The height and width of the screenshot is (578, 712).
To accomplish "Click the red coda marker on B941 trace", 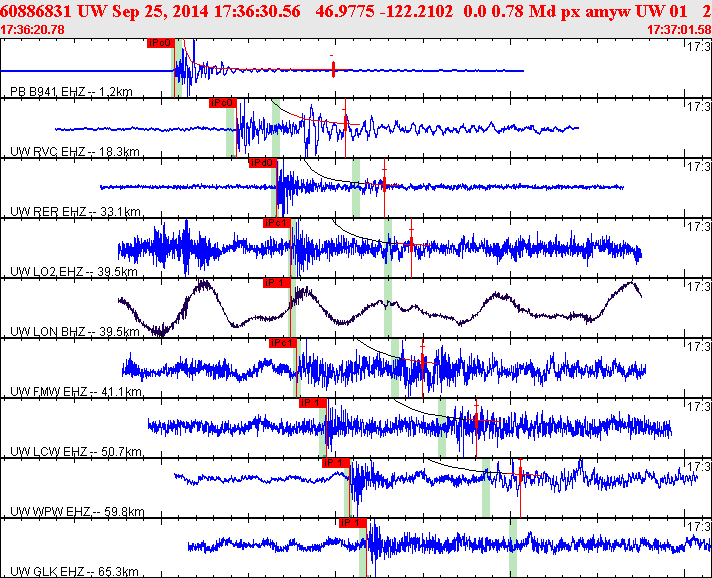I will [333, 69].
